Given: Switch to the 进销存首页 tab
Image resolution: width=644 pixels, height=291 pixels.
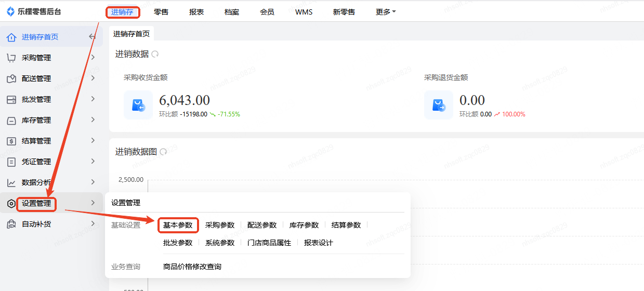Looking at the screenshot, I should [x=132, y=34].
